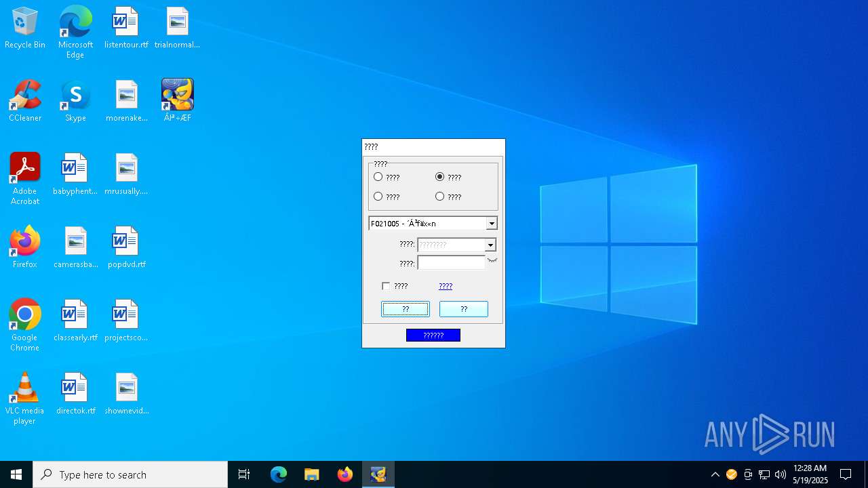
Task: Switch to the running yellow-character app in taskbar
Action: [378, 474]
